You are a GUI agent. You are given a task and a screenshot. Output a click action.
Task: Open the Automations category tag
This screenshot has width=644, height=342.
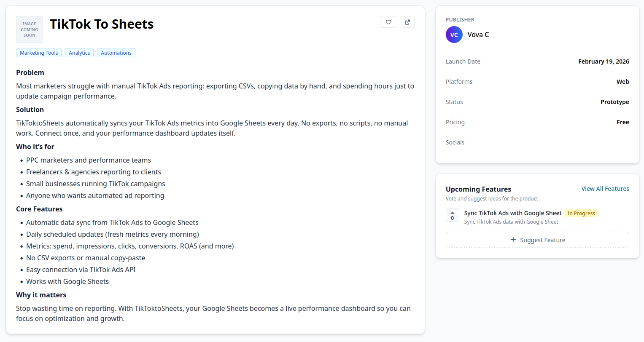pos(116,53)
